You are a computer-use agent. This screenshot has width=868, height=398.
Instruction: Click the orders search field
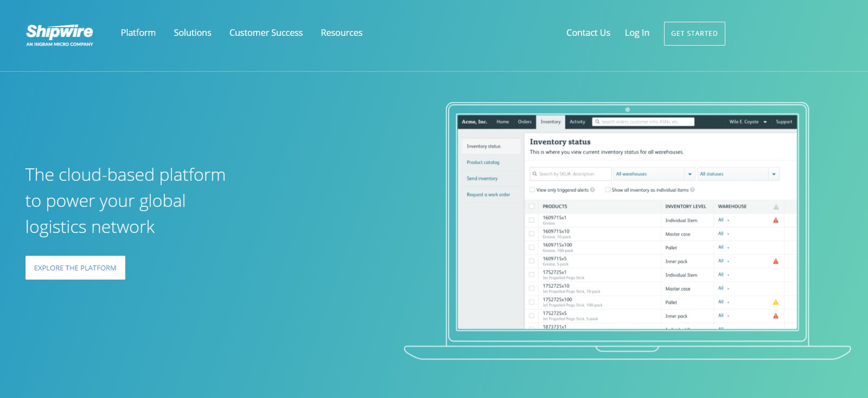click(643, 122)
